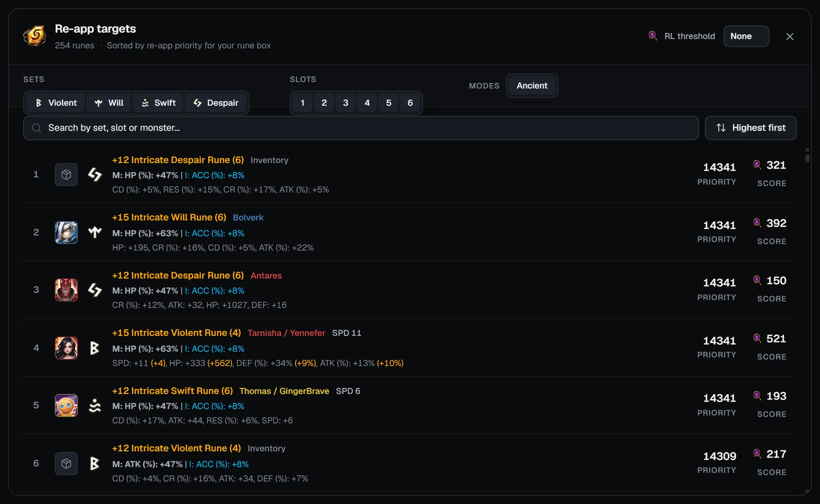Click the RL threshold magnifier icon
The image size is (820, 504).
tap(652, 36)
